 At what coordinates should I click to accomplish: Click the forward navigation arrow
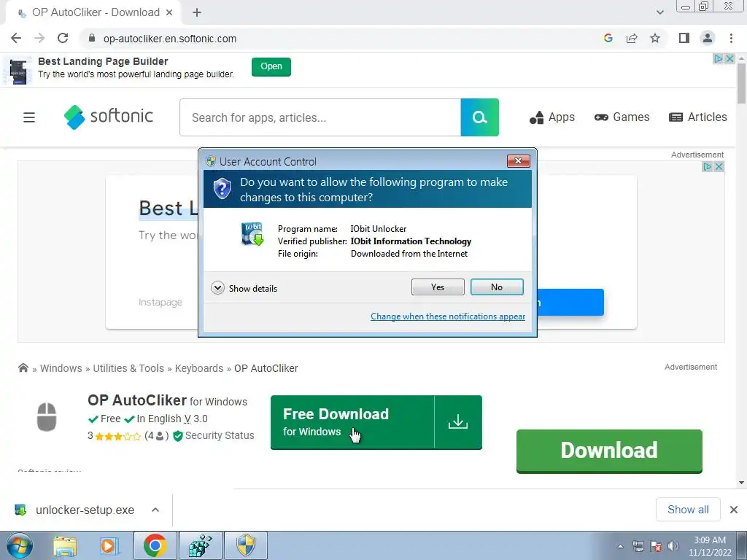pyautogui.click(x=39, y=38)
